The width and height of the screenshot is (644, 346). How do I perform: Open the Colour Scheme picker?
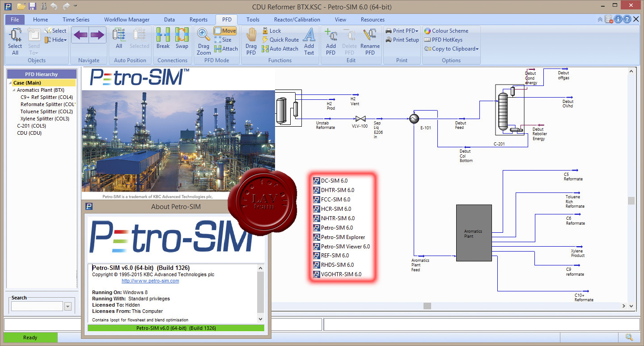pyautogui.click(x=446, y=31)
